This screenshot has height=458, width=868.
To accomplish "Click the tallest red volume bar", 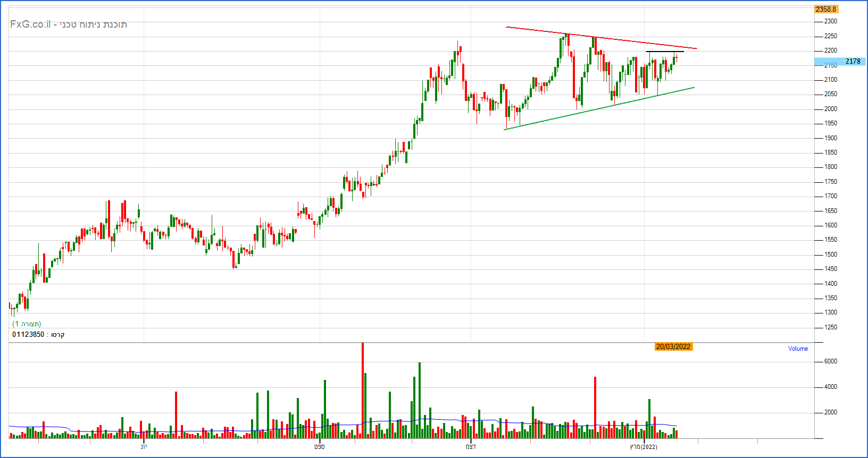I will coord(363,391).
